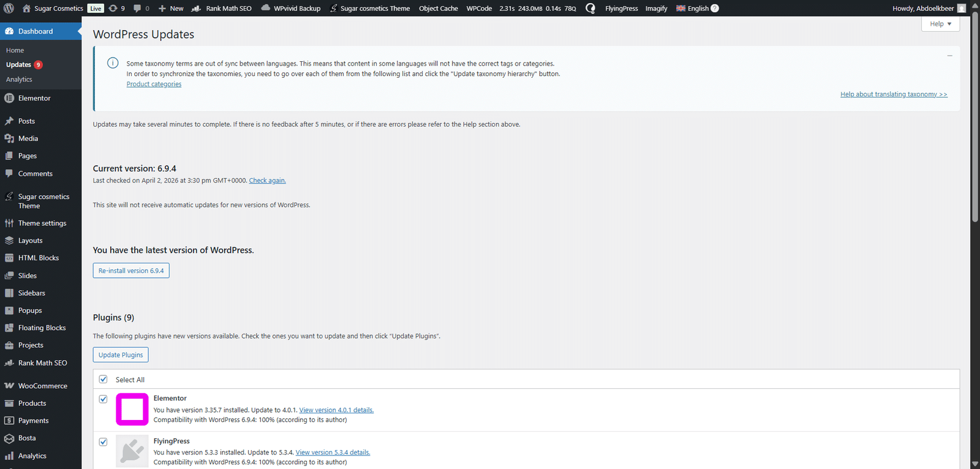Click the Check again link
This screenshot has width=980, height=469.
(267, 181)
